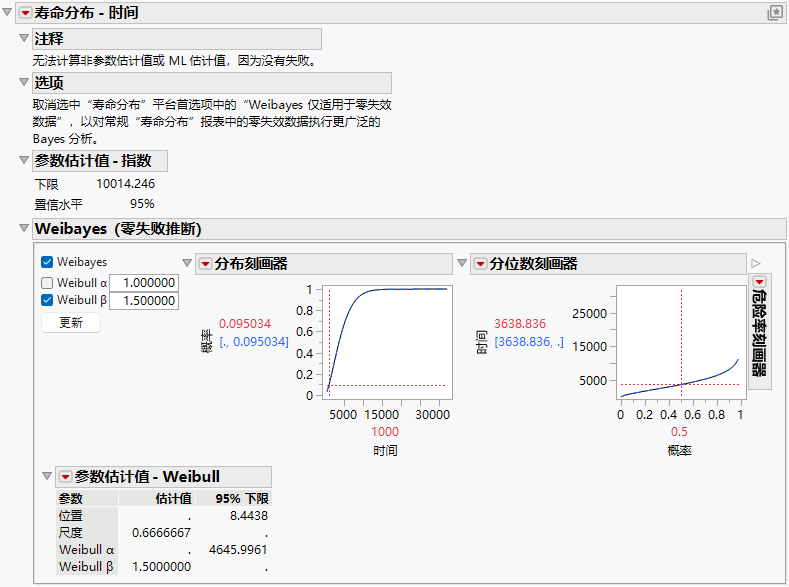The image size is (789, 587).
Task: Click the 选项 section title
Action: [x=49, y=83]
